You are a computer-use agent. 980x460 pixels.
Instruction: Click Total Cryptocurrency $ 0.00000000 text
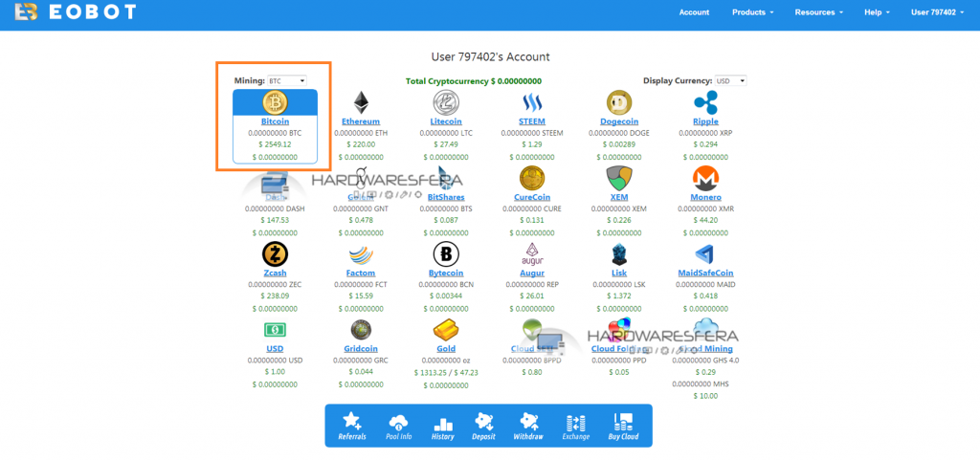pyautogui.click(x=473, y=81)
